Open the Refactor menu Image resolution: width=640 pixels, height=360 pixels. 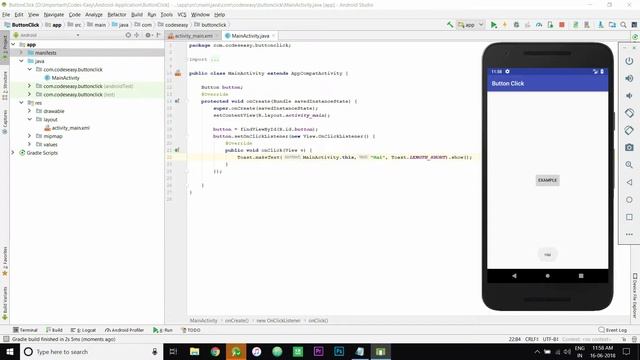(x=117, y=14)
